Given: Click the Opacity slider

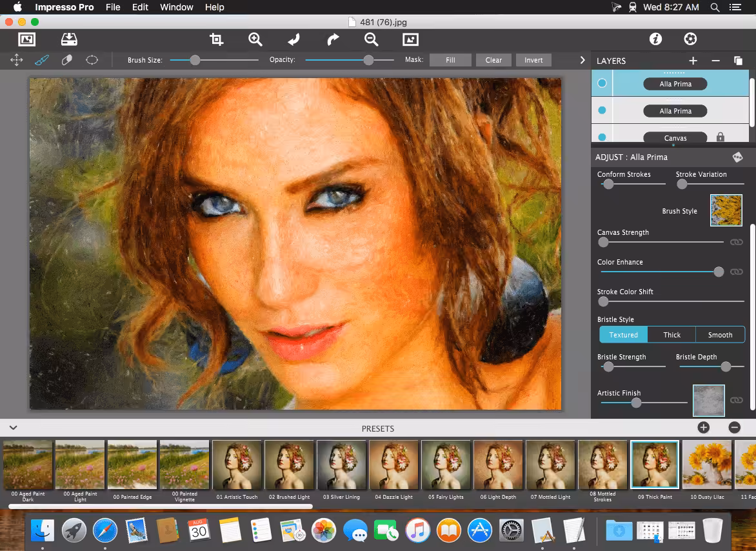Looking at the screenshot, I should pyautogui.click(x=350, y=60).
